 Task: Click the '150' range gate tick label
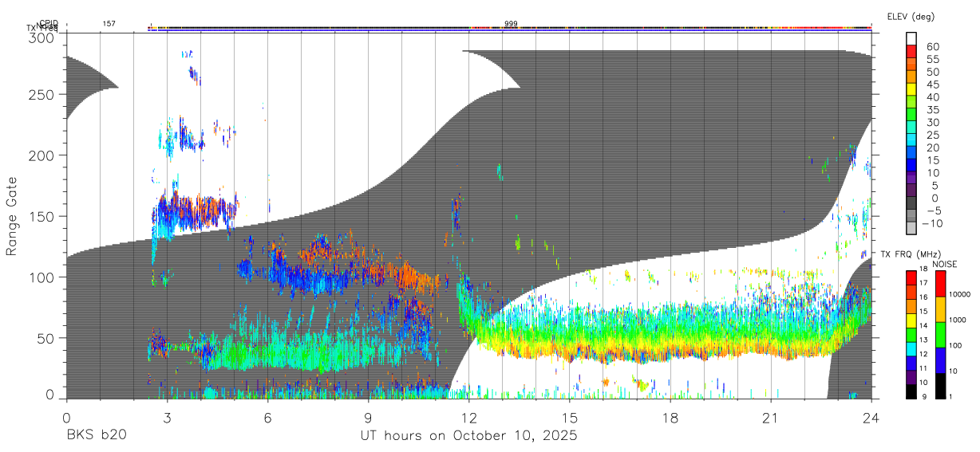41,216
